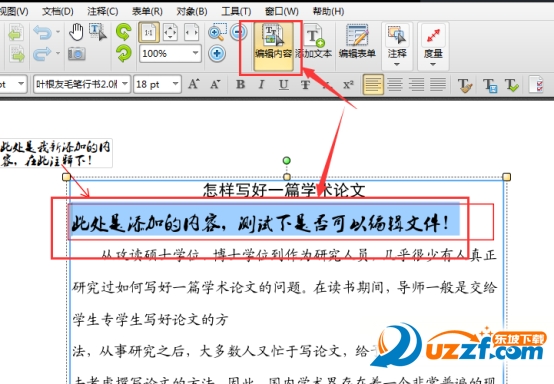554x384 pixels.
Task: Click the T with brush text-format icon
Action: [465, 85]
